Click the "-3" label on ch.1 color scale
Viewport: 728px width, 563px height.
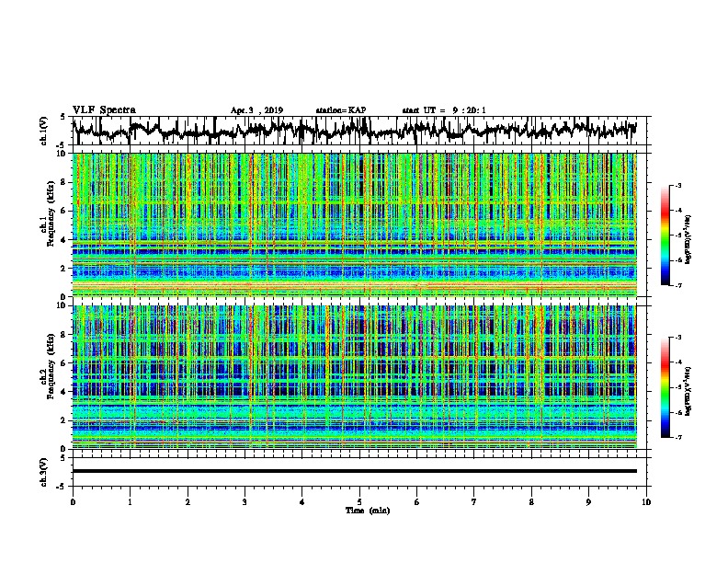pos(677,186)
